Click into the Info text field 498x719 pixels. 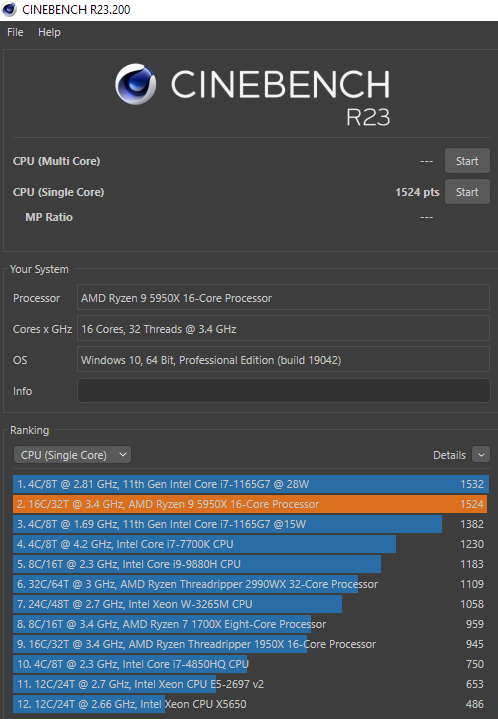pyautogui.click(x=283, y=391)
